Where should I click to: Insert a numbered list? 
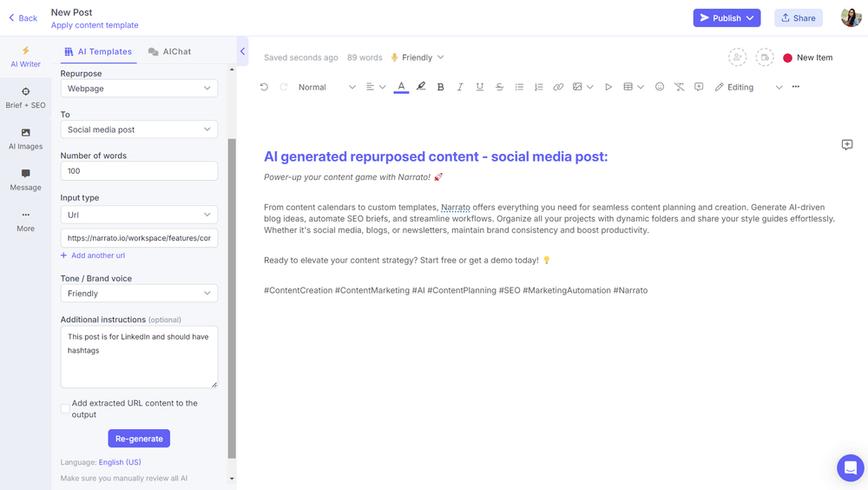(538, 87)
